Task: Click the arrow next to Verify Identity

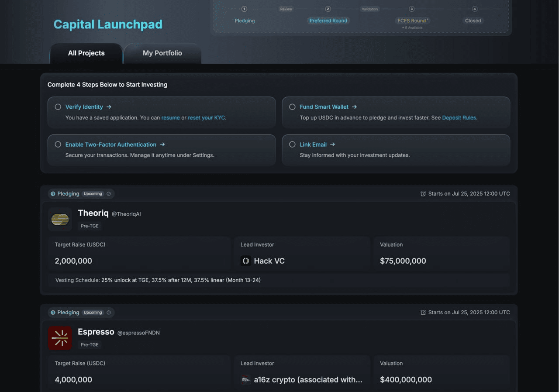Action: pos(109,107)
